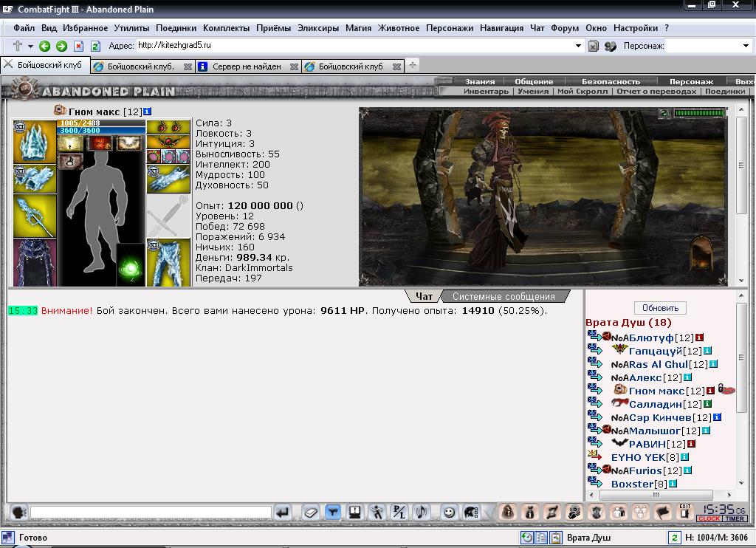Open the Безопасность section
The height and width of the screenshot is (548, 756).
coord(611,81)
